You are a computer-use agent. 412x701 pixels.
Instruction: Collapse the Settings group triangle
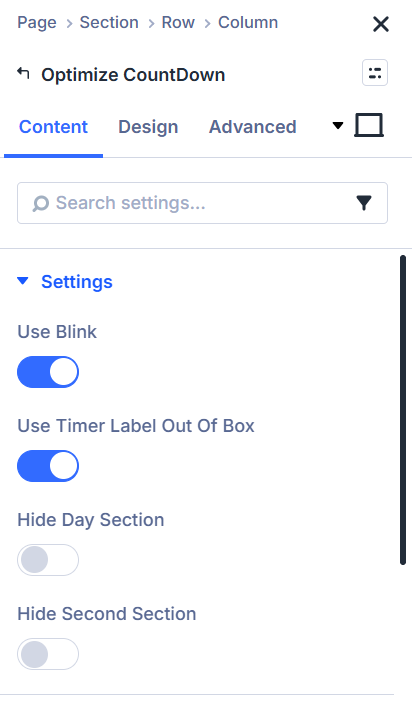coord(23,281)
